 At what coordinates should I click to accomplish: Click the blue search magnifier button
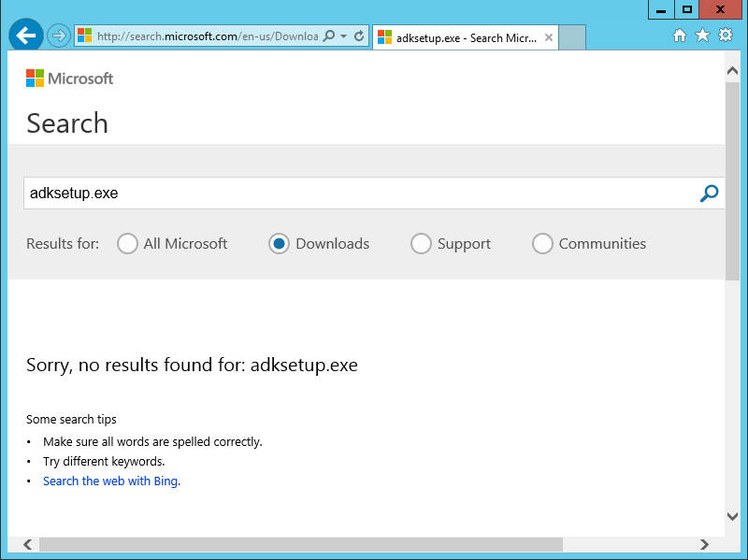(x=709, y=194)
